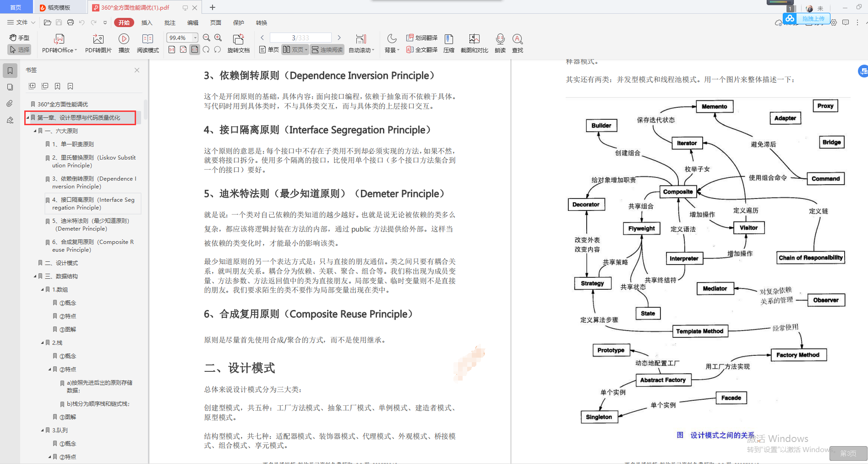This screenshot has height=464, width=868.
Task: Open settings gear icon top right
Action: (834, 22)
